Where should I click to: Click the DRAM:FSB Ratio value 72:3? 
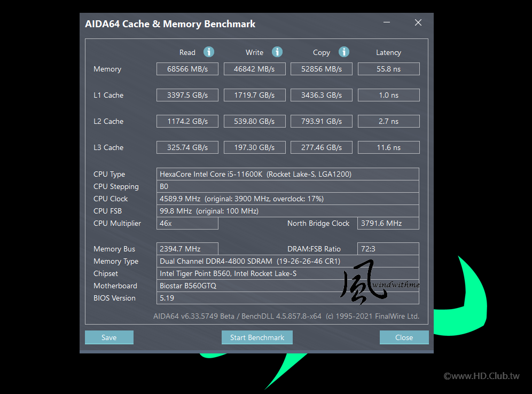[388, 249]
